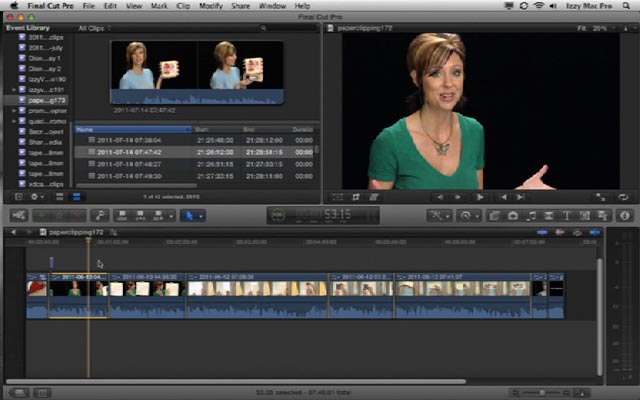640x400 pixels.
Task: Click the red Reject rating button
Action: tap(77, 215)
